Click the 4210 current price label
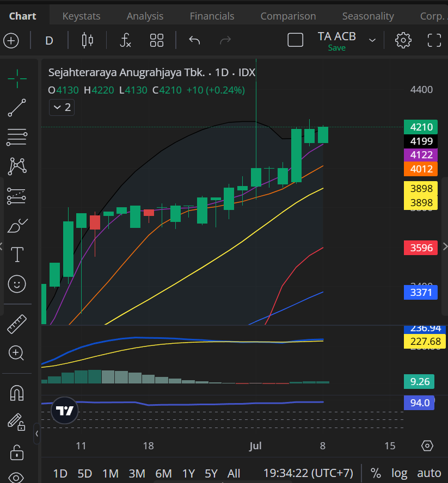 point(421,127)
